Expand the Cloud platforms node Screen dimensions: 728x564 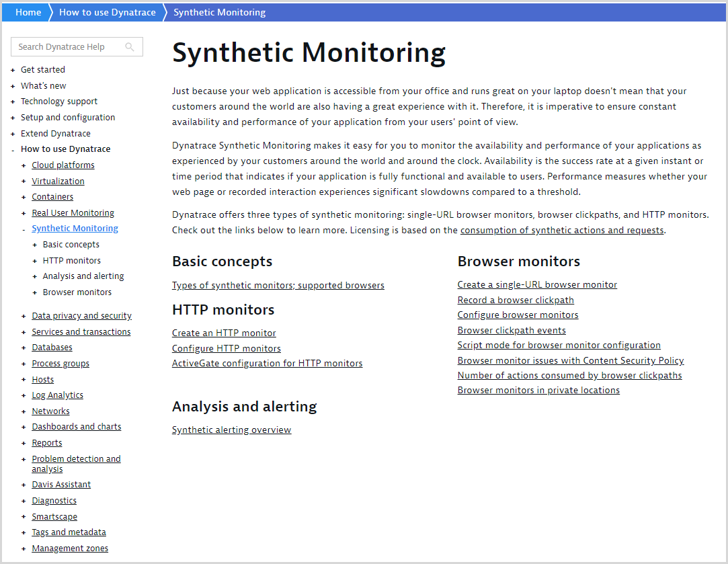point(24,166)
